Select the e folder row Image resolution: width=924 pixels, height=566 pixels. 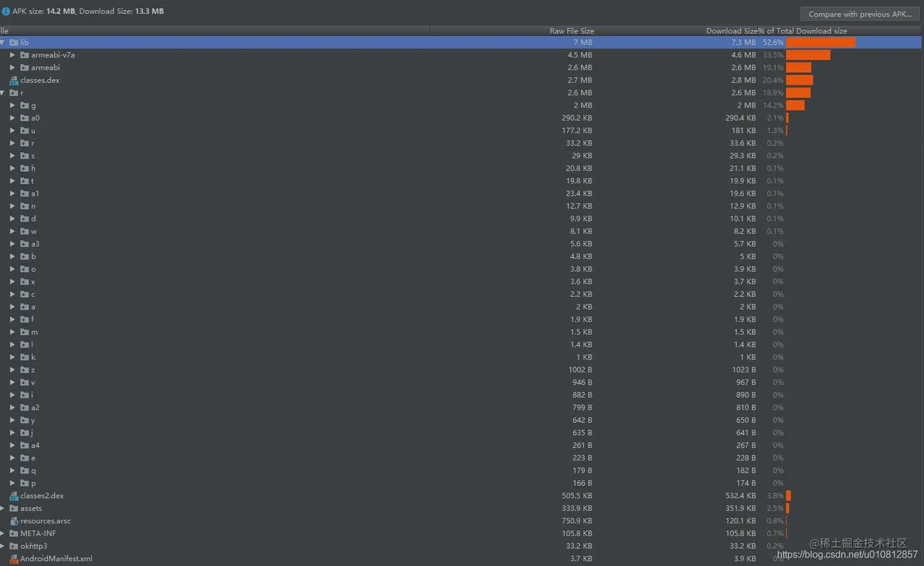click(462, 458)
